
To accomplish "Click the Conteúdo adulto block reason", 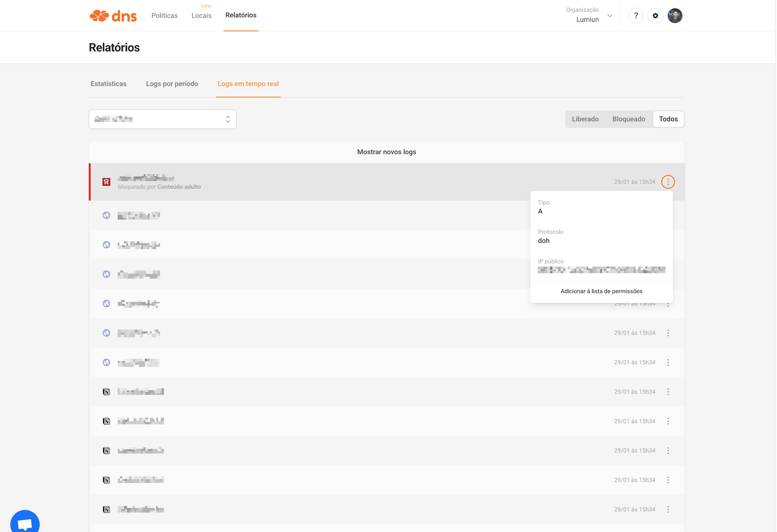I will (179, 187).
